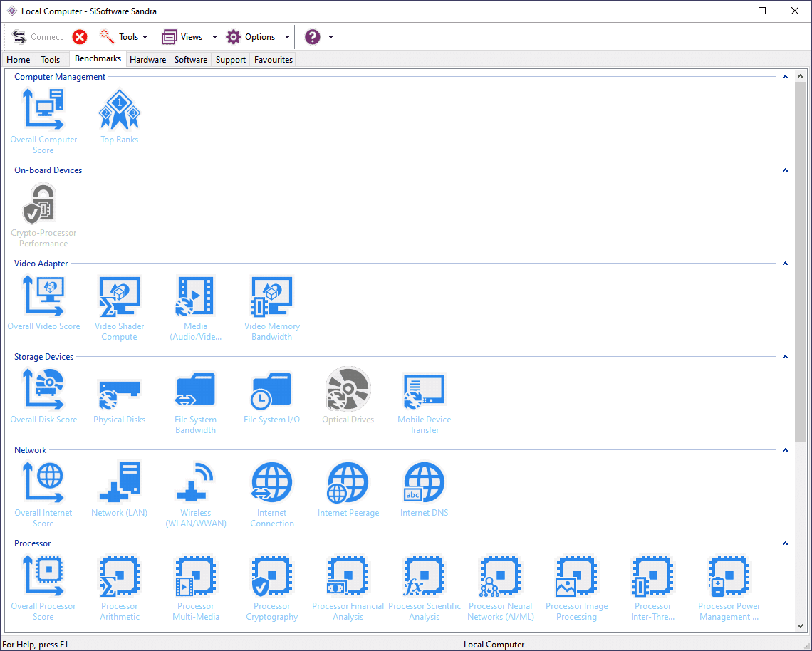Collapse the Video Adapter section
This screenshot has height=651, width=812.
point(785,263)
